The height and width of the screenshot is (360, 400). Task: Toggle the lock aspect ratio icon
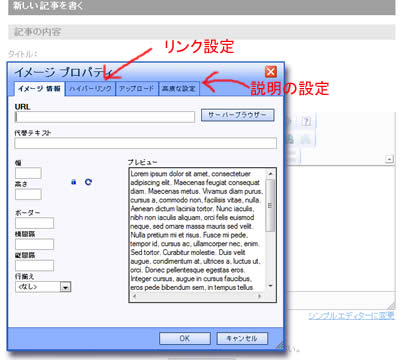click(74, 182)
